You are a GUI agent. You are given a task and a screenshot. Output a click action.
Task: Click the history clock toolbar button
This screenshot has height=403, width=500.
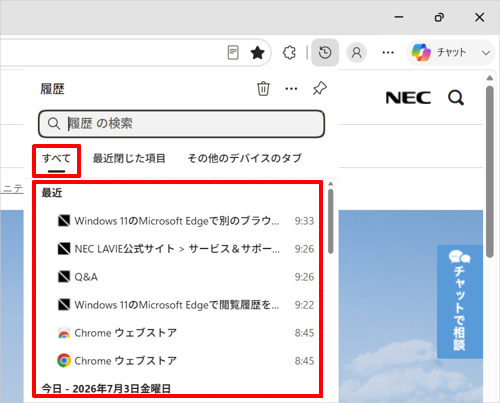pyautogui.click(x=325, y=53)
